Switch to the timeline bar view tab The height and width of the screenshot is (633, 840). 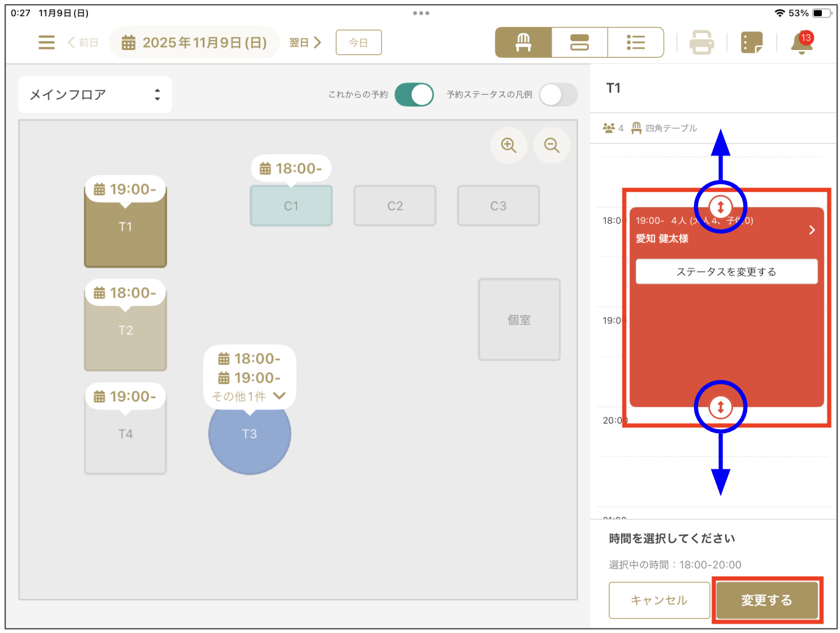coord(579,42)
